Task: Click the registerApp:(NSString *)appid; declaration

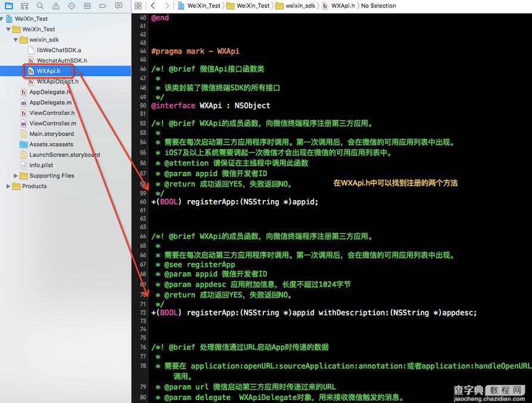Action: (235, 202)
